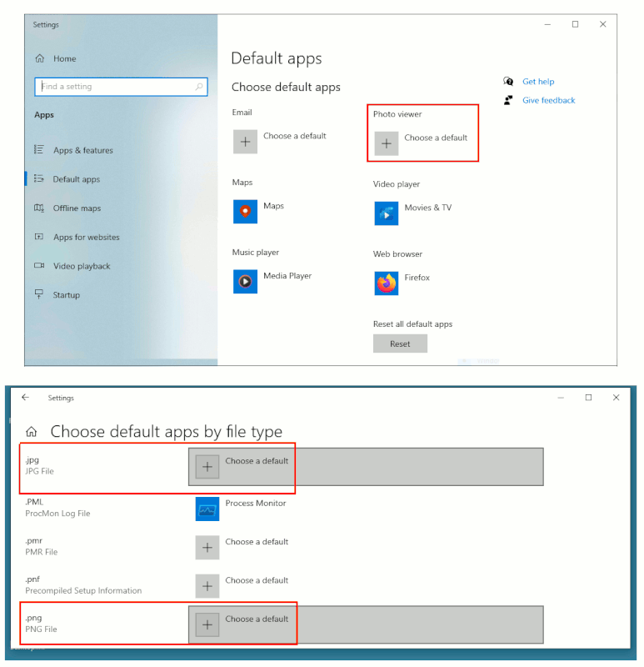Image resolution: width=644 pixels, height=667 pixels.
Task: Click the Reset button
Action: [400, 344]
